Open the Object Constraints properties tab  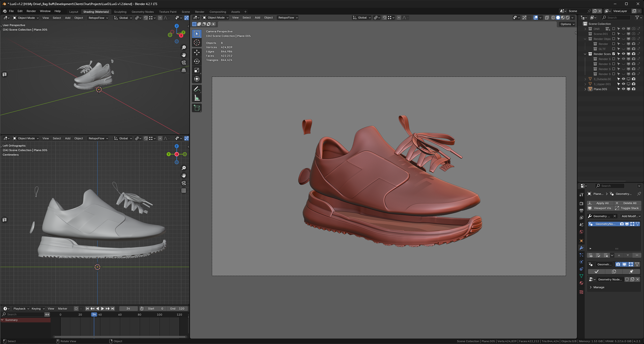point(581,269)
